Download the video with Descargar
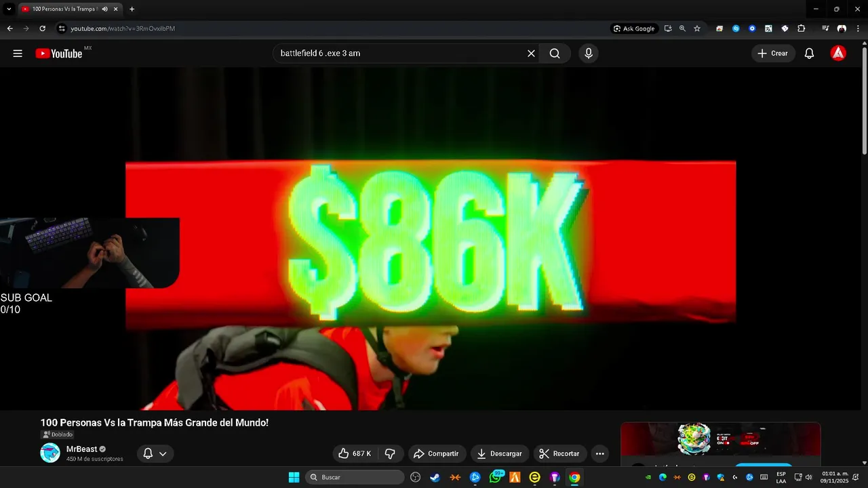The height and width of the screenshot is (488, 868). click(x=500, y=453)
